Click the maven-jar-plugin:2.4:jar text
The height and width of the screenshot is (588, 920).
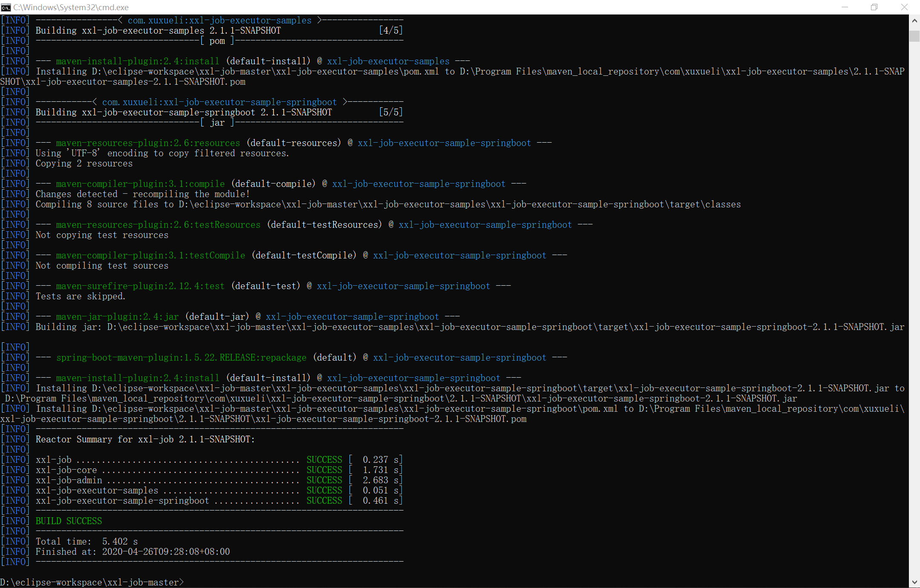tap(117, 317)
